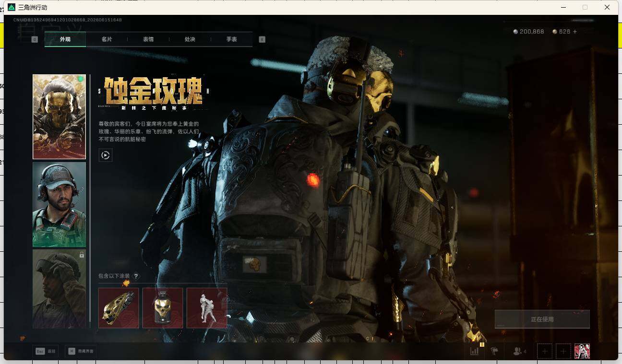The height and width of the screenshot is (364, 622).
Task: Click the plus next to 628 currency
Action: point(575,32)
